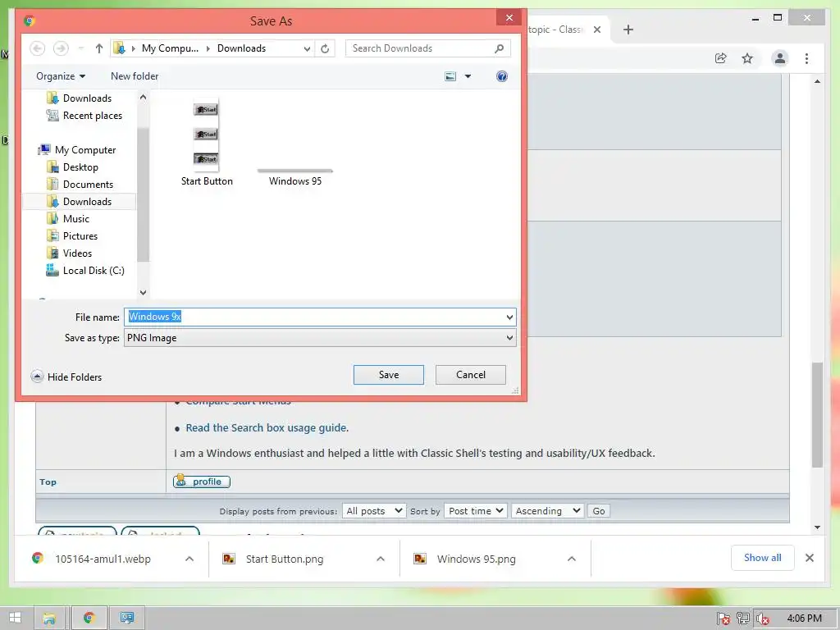The image size is (840, 630).
Task: Expand the File name history dropdown
Action: (x=509, y=317)
